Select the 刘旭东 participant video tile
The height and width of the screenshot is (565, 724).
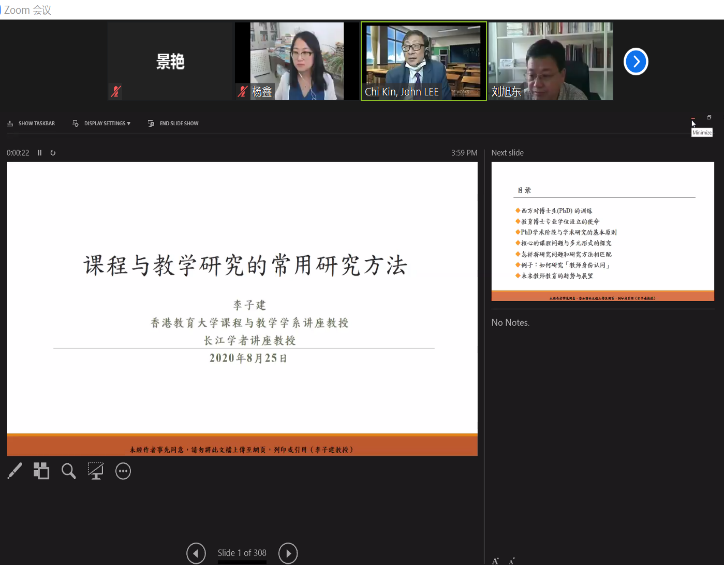click(x=550, y=61)
